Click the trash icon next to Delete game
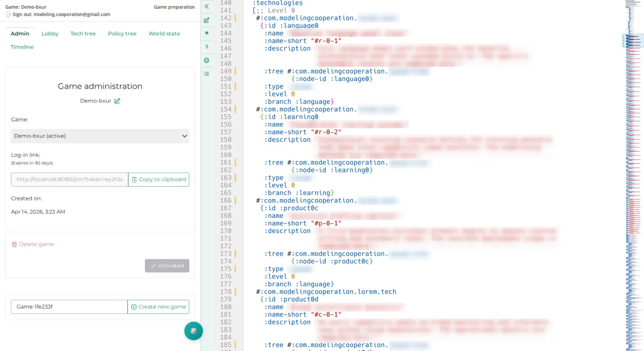Image resolution: width=644 pixels, height=351 pixels. (15, 244)
